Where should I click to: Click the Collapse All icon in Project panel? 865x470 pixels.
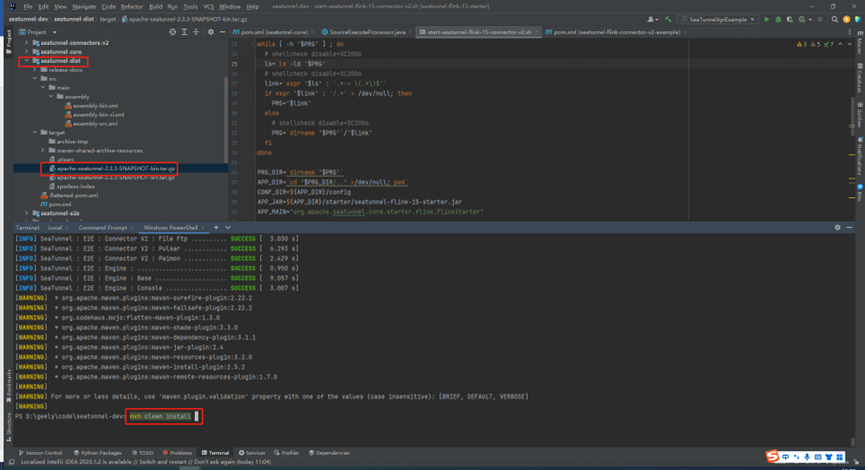pos(198,32)
